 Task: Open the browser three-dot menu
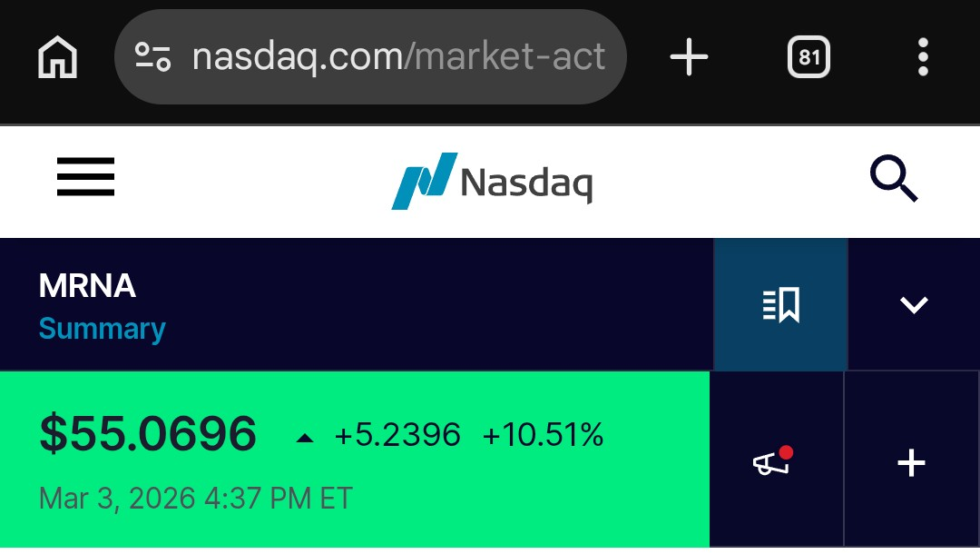(923, 58)
